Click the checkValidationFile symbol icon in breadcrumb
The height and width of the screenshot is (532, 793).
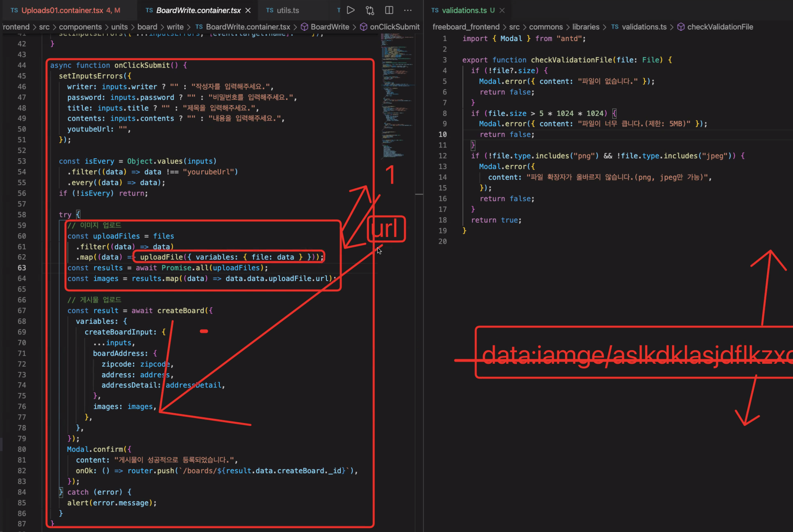tap(681, 27)
